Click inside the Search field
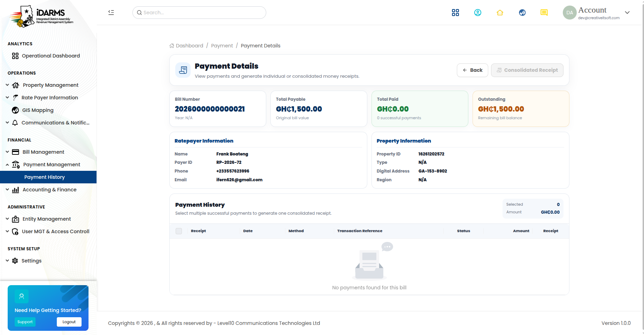Screen dimensions: 644x335 click(199, 13)
